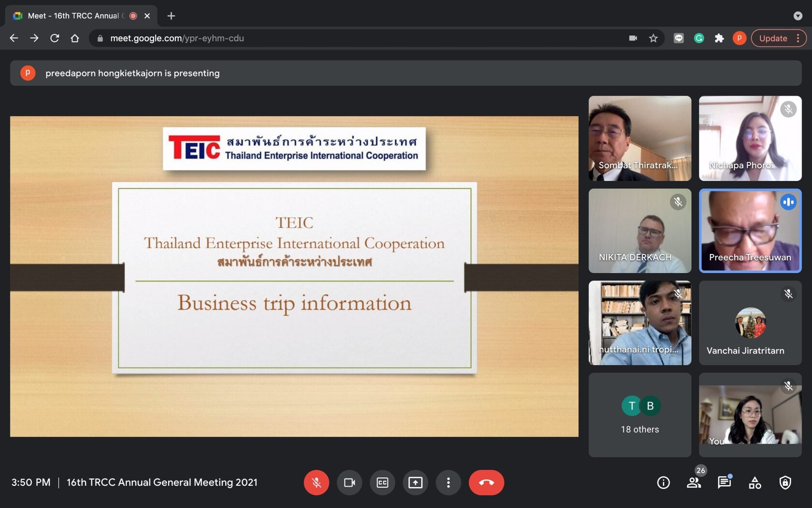Unmute the microphone in call controls
The image size is (812, 508).
[316, 482]
